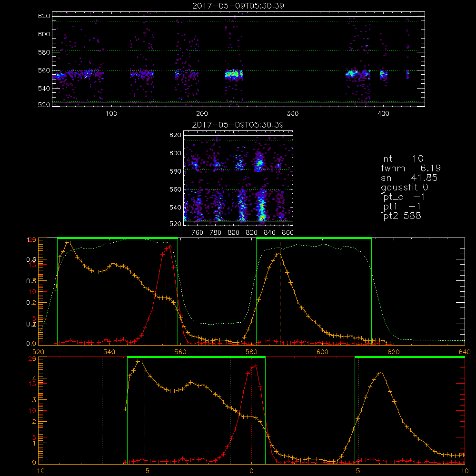Click the -10 x-axis label of bottom plot

(x=38, y=471)
